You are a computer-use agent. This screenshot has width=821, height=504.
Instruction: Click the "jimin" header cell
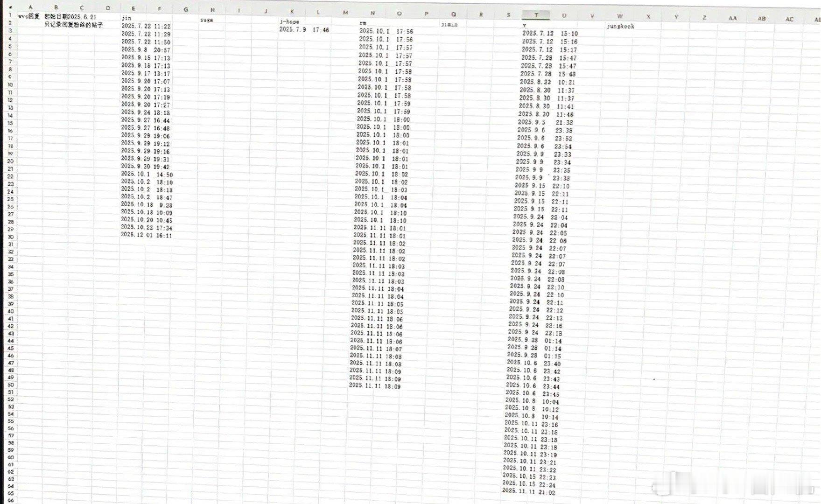(449, 24)
